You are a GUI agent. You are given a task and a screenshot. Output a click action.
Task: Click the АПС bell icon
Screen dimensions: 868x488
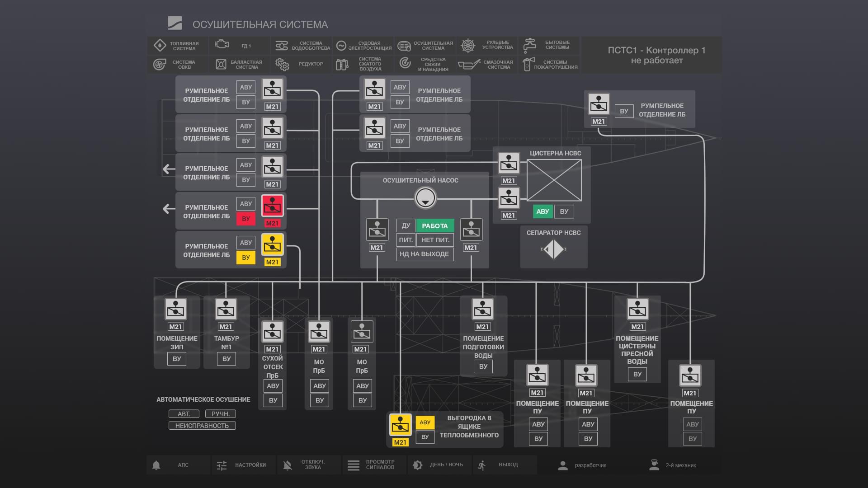156,465
